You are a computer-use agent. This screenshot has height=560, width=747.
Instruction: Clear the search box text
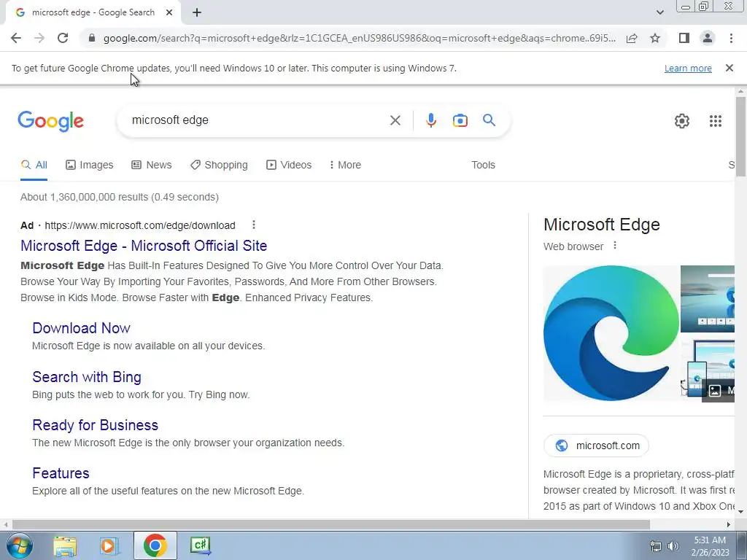(395, 120)
